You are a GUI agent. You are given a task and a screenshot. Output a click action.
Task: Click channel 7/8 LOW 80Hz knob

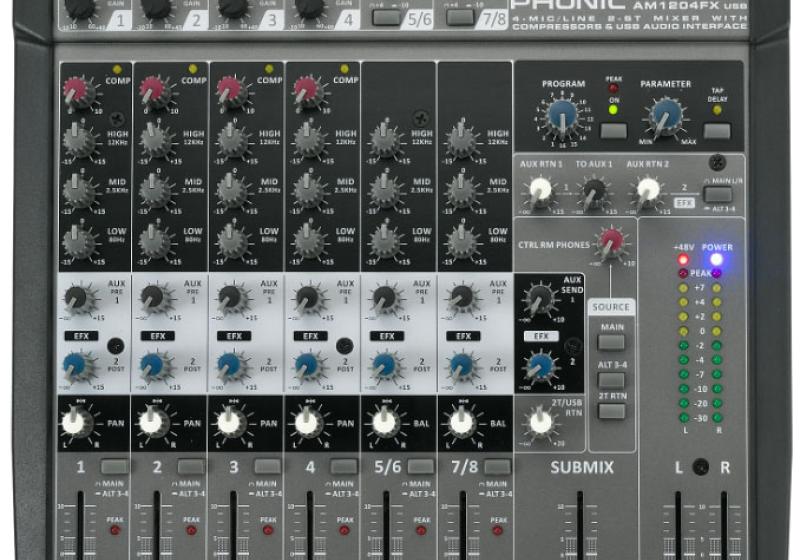coord(460,240)
